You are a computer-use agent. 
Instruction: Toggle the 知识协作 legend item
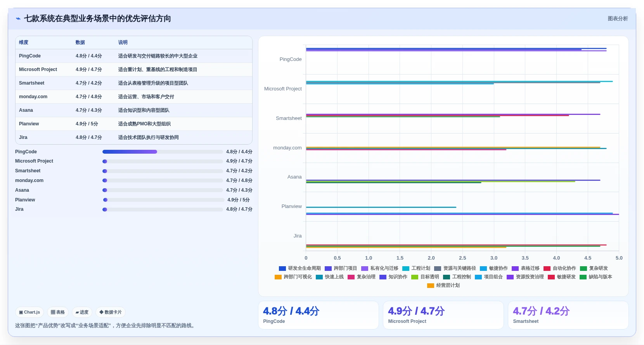(x=393, y=277)
